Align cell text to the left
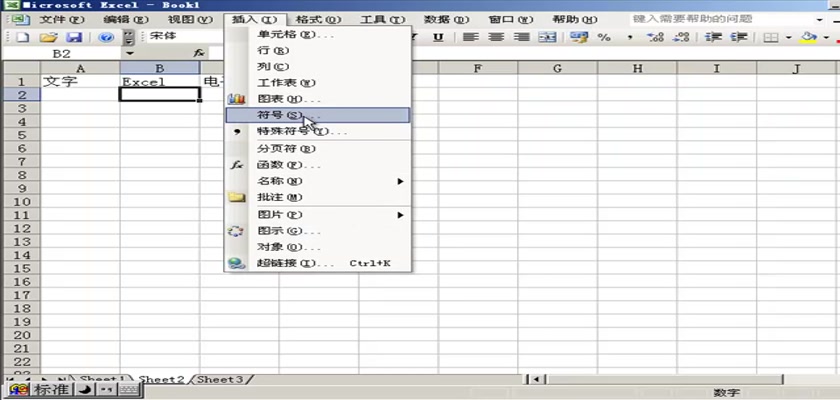 tap(470, 37)
